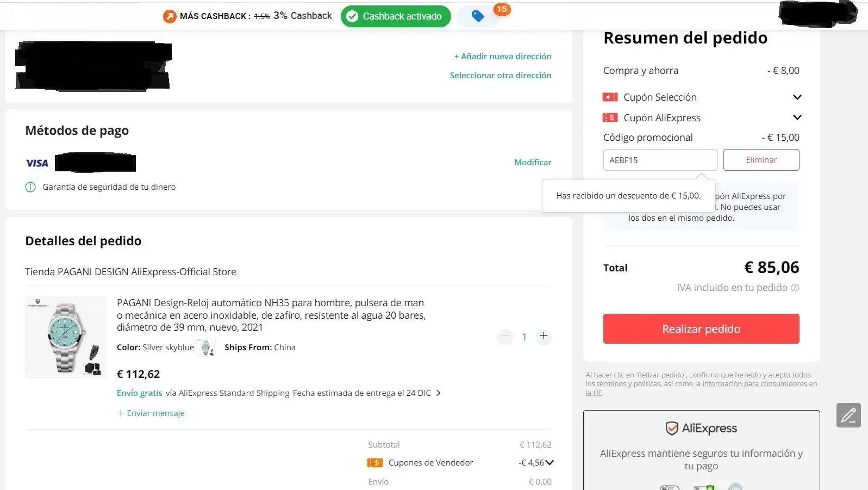Screen dimensions: 868x490
Task: Open the PAGANI Design-Reloj product title
Action: coord(271,315)
